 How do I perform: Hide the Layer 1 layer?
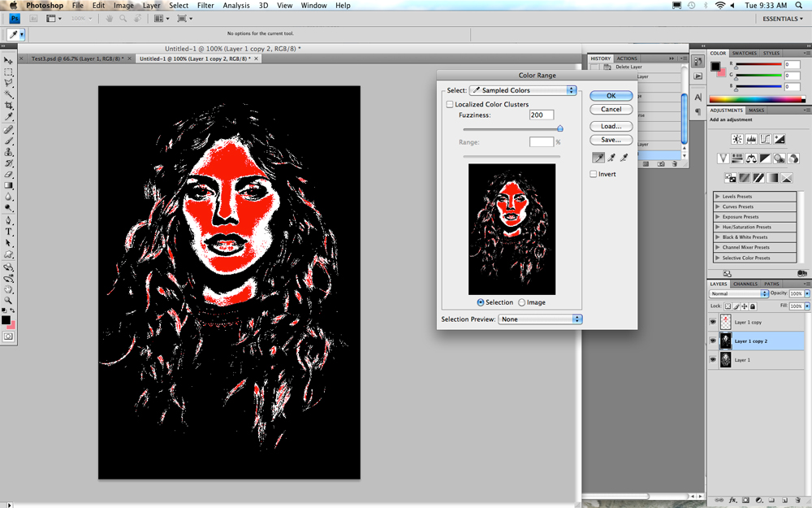pyautogui.click(x=713, y=359)
